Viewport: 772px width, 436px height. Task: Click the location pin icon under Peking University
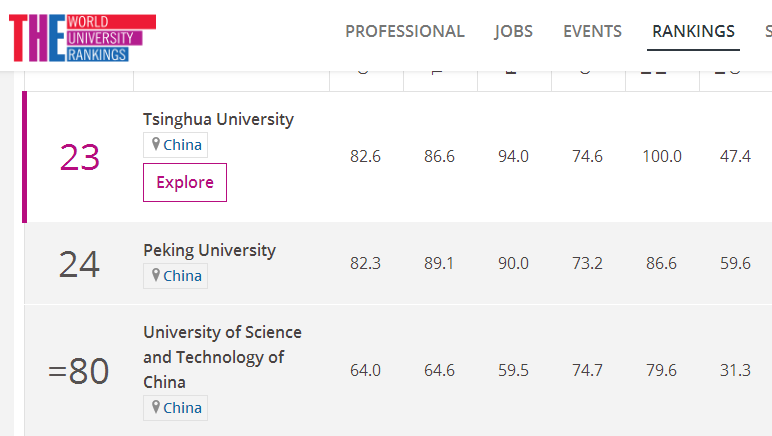tap(156, 275)
